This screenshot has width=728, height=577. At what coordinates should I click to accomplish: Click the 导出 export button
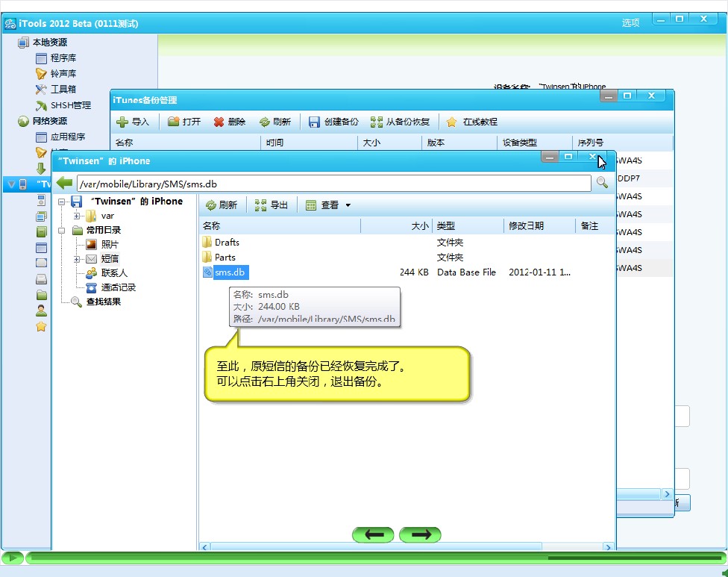(272, 205)
